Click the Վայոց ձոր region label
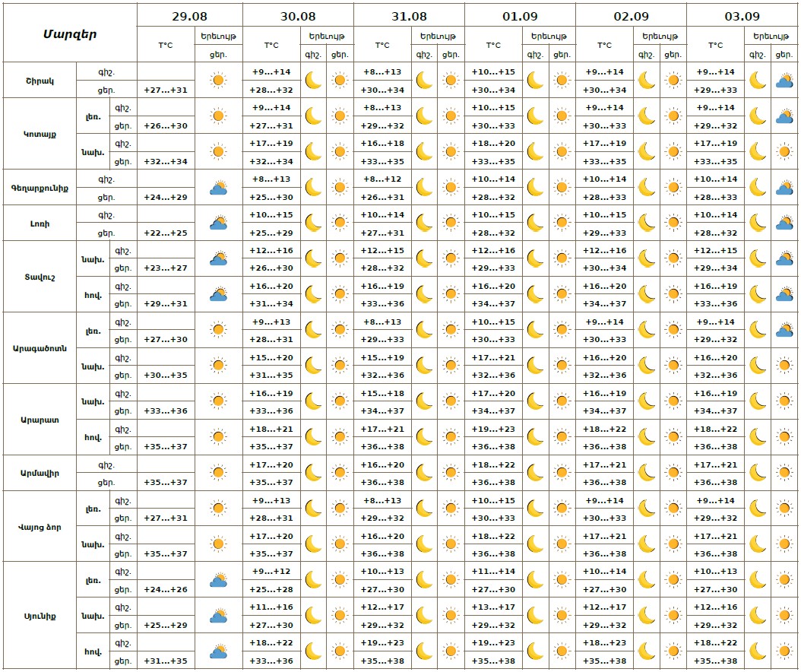 [x=40, y=527]
